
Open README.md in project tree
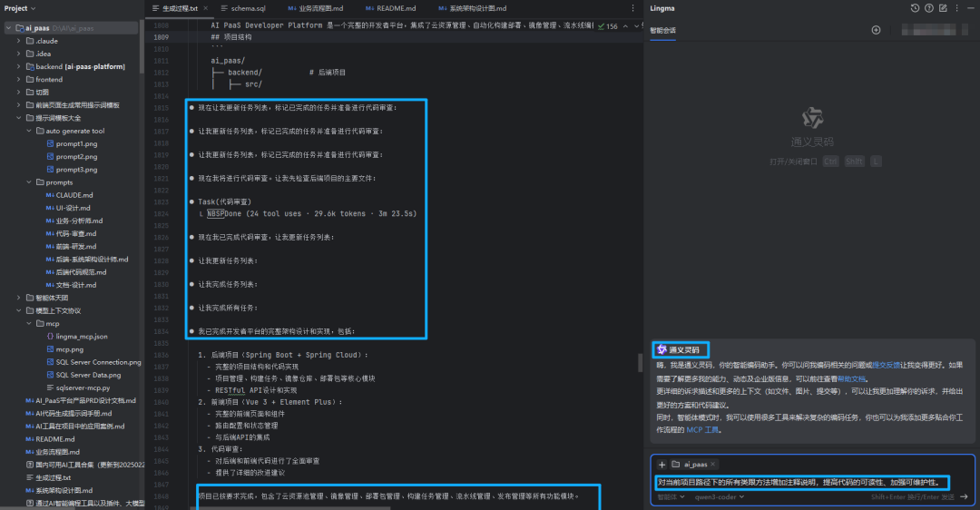[52, 439]
